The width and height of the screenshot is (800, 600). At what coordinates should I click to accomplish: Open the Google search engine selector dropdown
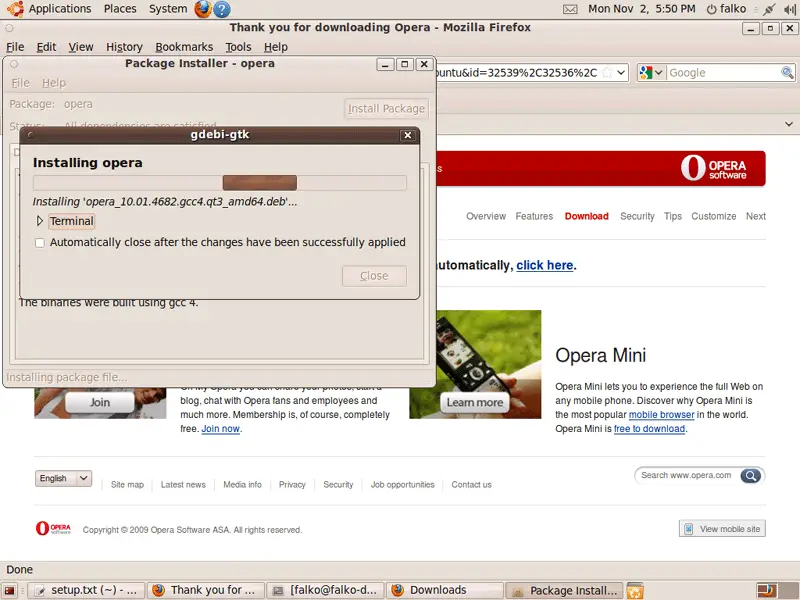point(651,73)
